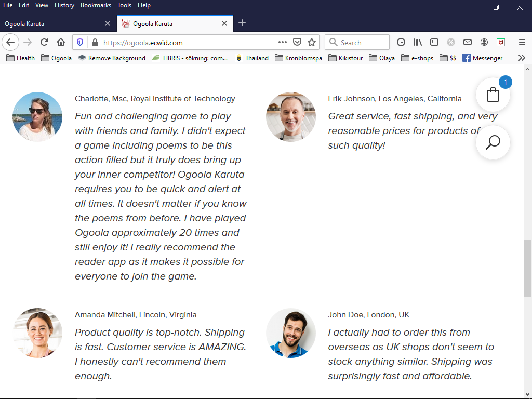Open the Ogoola bookmarks folder
The height and width of the screenshot is (399, 532).
point(56,58)
